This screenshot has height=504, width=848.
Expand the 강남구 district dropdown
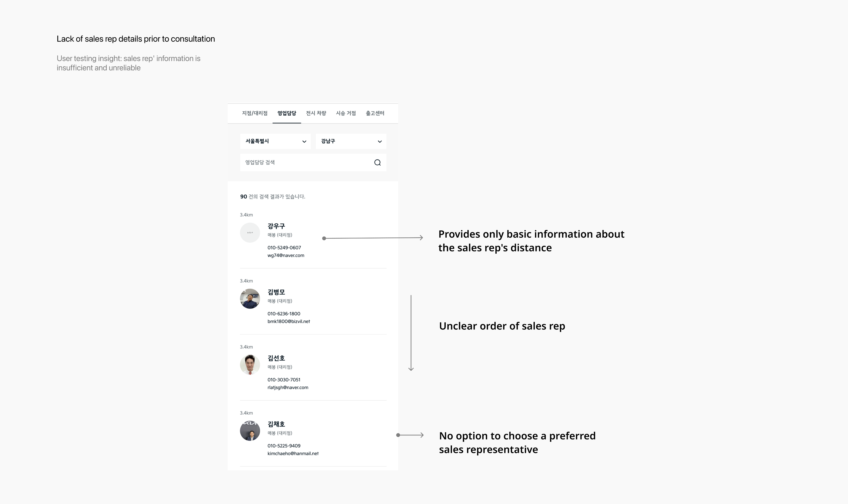click(351, 141)
